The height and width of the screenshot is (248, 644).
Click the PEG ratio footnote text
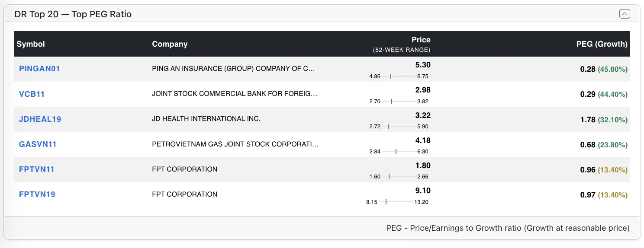tap(508, 228)
